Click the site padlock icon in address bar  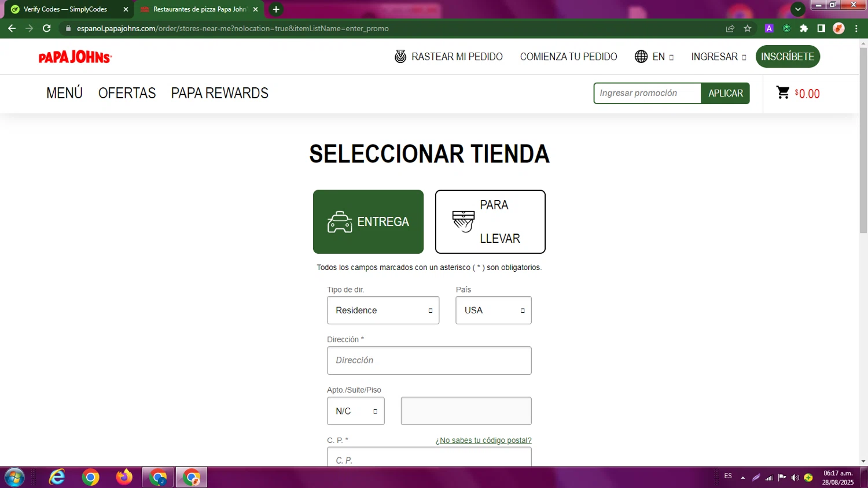(68, 28)
